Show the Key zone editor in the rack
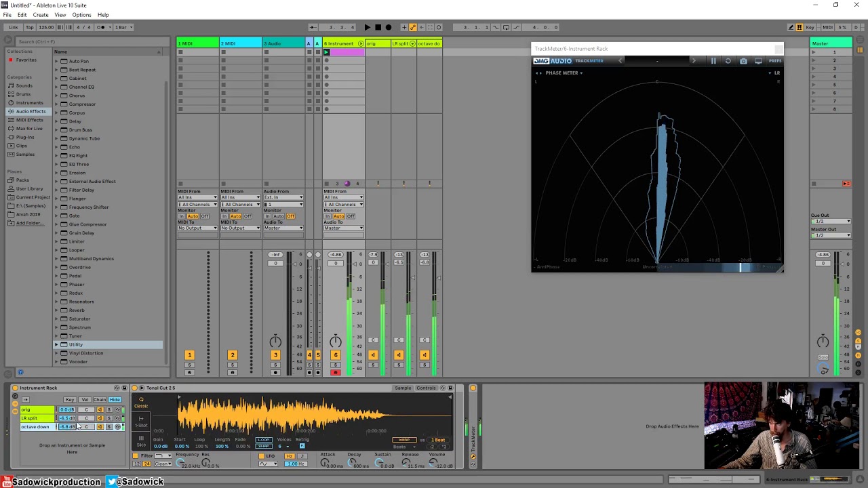Image resolution: width=868 pixels, height=488 pixels. coord(70,400)
